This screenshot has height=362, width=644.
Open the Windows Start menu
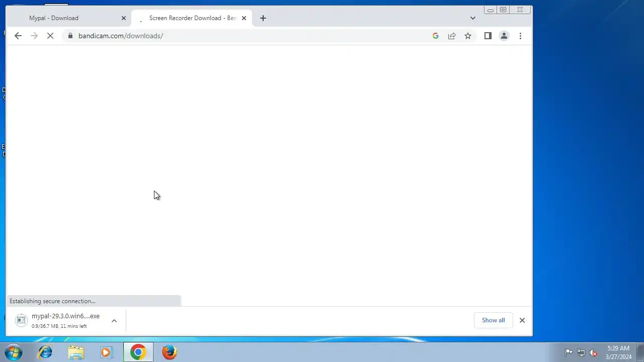point(14,352)
